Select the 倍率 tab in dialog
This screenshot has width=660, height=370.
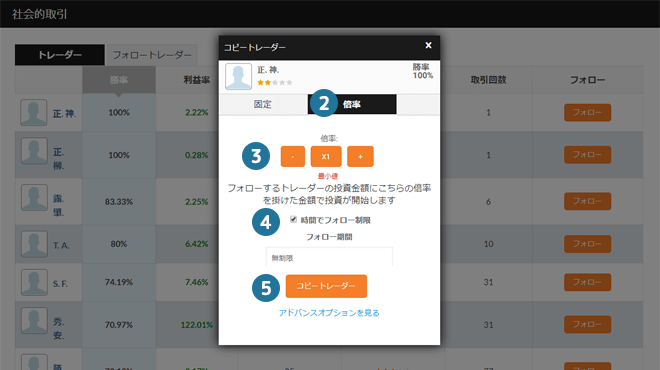352,104
